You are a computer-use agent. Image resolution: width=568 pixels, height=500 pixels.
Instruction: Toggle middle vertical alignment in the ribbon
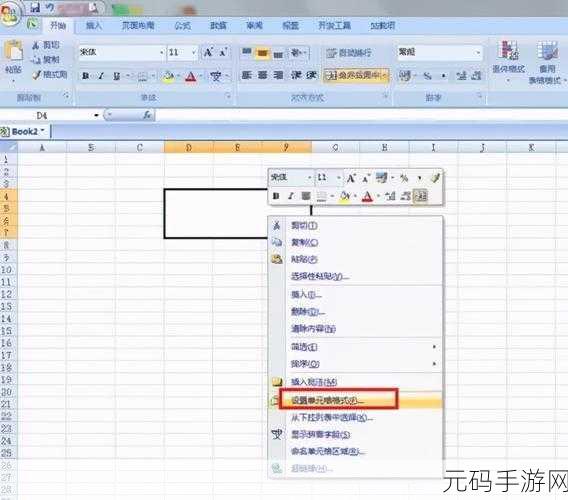[x=263, y=54]
